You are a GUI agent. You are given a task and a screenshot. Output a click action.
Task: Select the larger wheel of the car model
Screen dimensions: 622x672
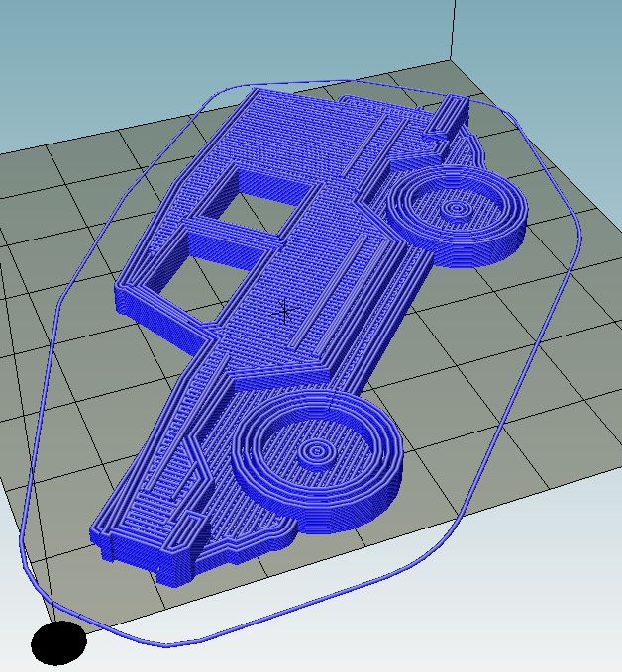317,462
